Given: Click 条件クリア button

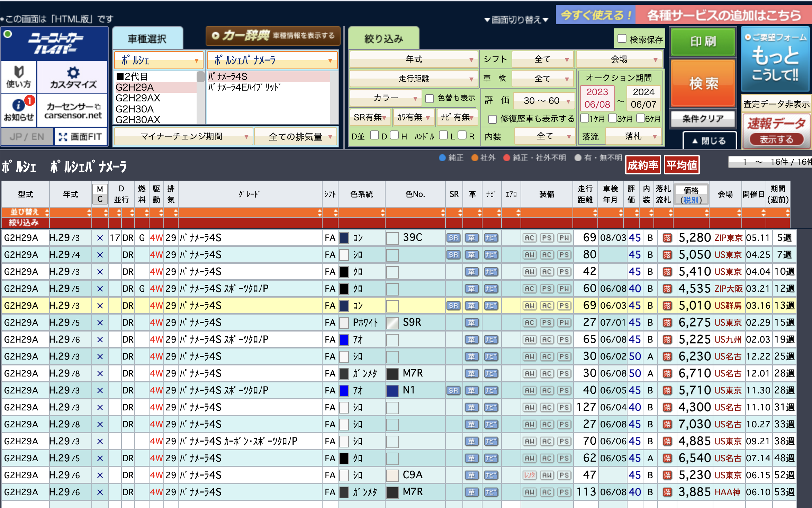Looking at the screenshot, I should point(703,119).
